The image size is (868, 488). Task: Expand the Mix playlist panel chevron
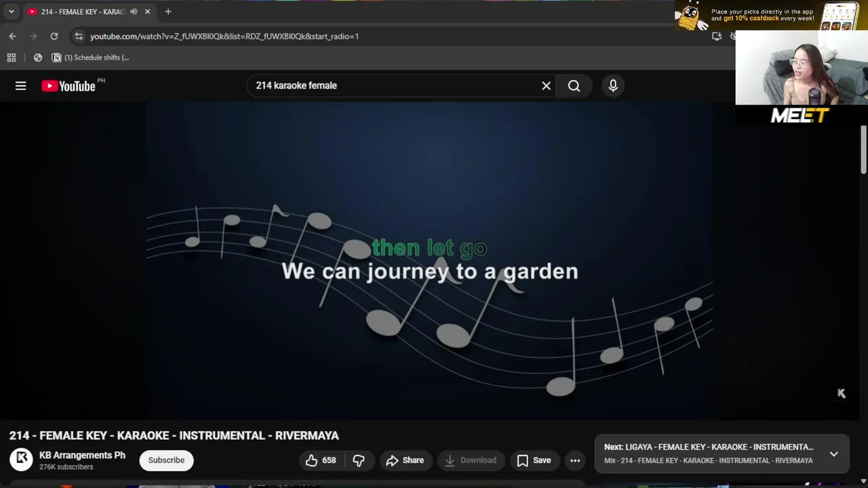tap(833, 453)
